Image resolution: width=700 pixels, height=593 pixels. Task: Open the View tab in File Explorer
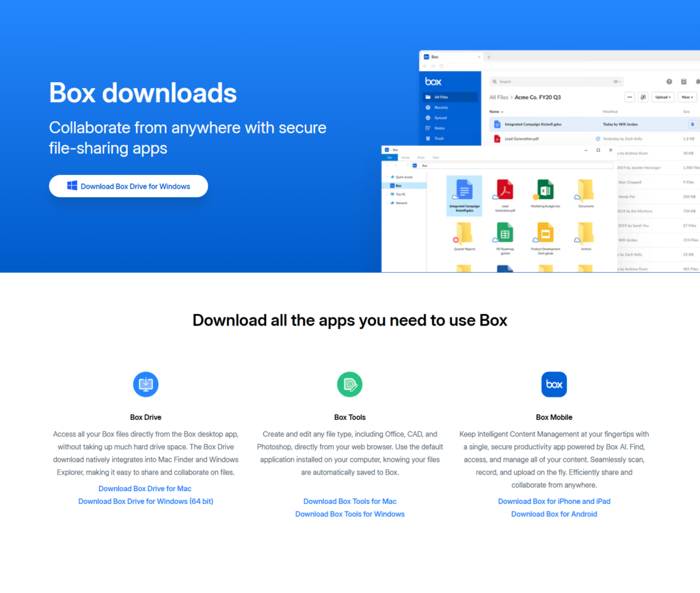click(x=436, y=157)
